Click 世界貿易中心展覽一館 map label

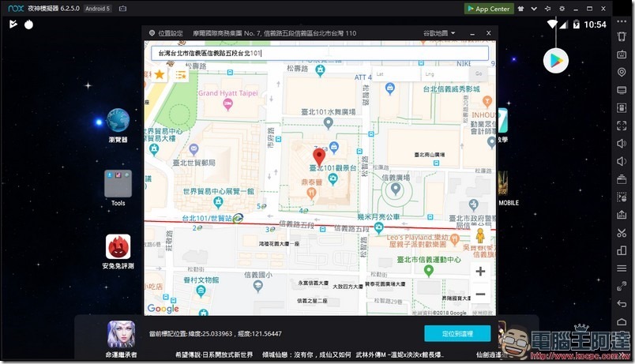(218, 191)
